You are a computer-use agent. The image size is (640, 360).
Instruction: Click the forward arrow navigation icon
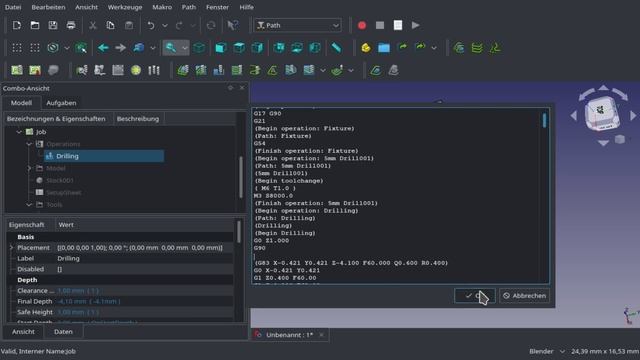[x=120, y=48]
